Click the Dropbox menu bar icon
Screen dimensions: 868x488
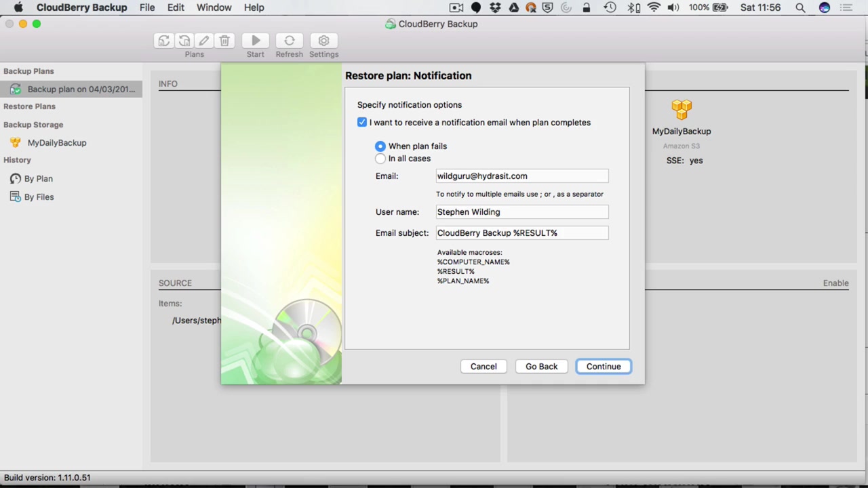[x=495, y=7]
